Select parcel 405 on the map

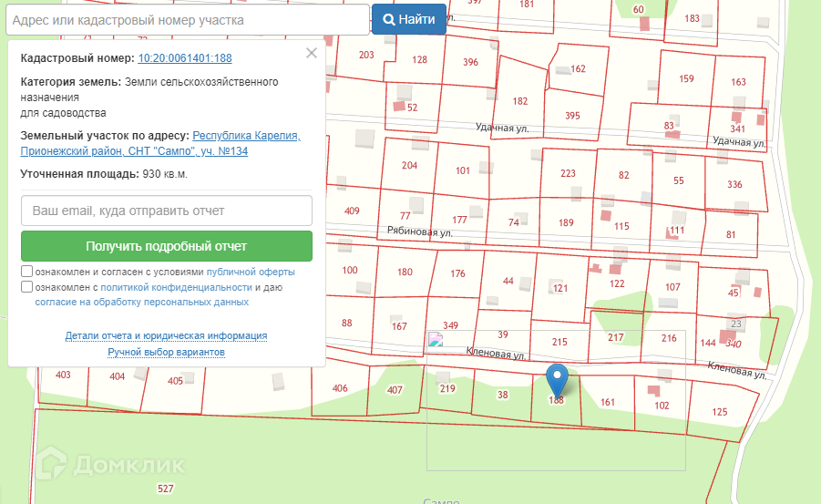[175, 381]
